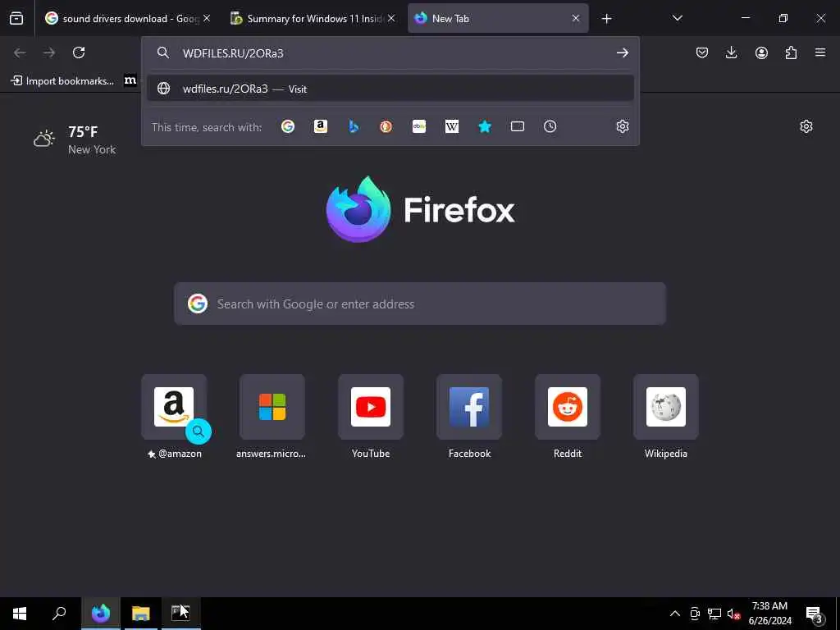
Task: Open Extensions puzzle icon
Action: point(791,52)
